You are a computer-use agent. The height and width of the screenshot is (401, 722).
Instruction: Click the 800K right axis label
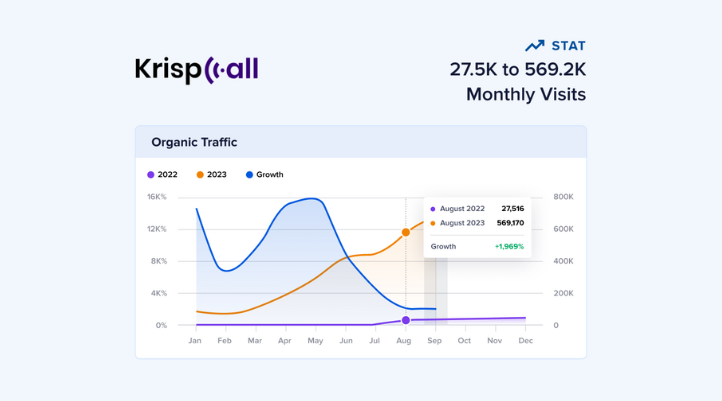(x=563, y=197)
